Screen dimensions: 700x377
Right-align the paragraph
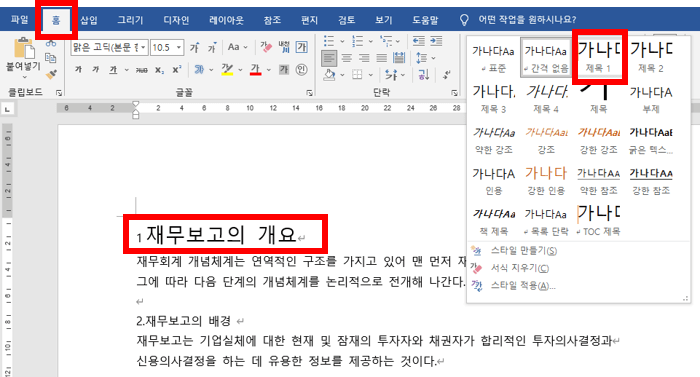[x=364, y=58]
